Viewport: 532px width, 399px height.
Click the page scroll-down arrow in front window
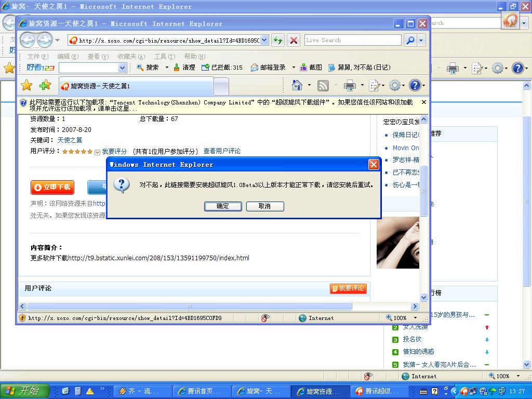click(424, 298)
